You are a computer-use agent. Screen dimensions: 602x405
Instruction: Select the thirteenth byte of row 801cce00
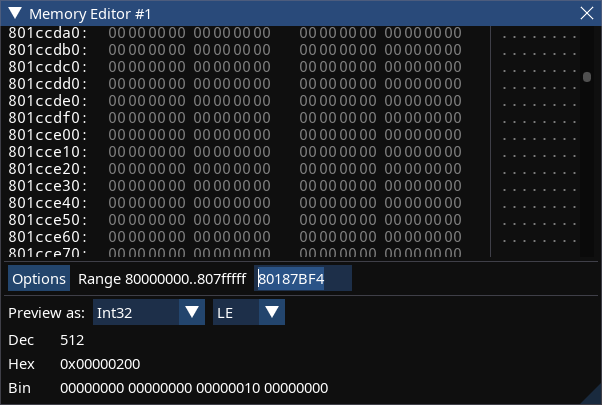pos(392,135)
